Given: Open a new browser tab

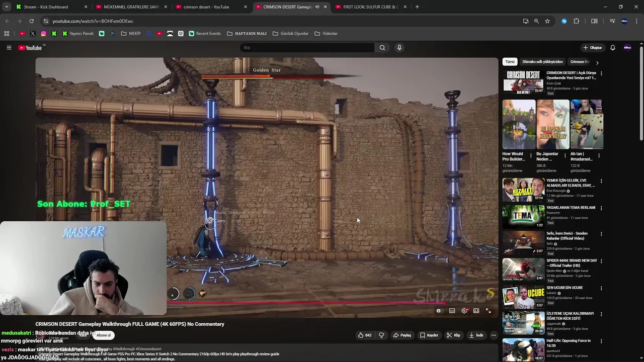Looking at the screenshot, I should [x=417, y=7].
